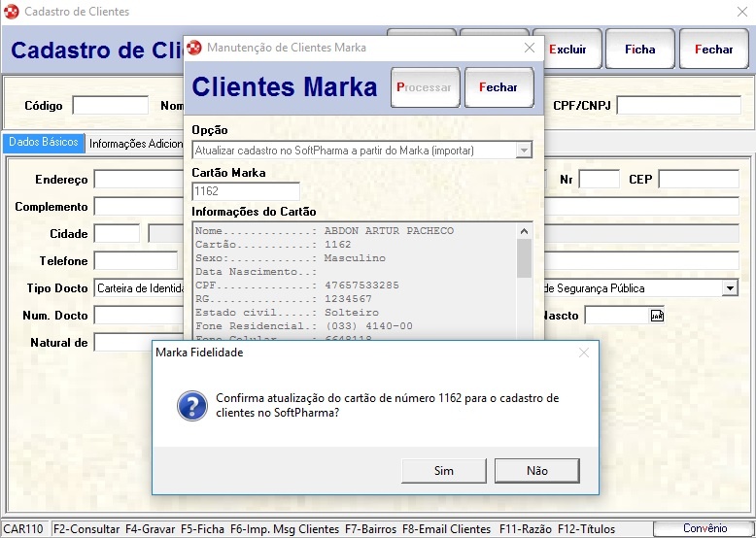The width and height of the screenshot is (756, 538).
Task: Click the Cadastro de Clientes title bar icon
Action: coord(11,12)
